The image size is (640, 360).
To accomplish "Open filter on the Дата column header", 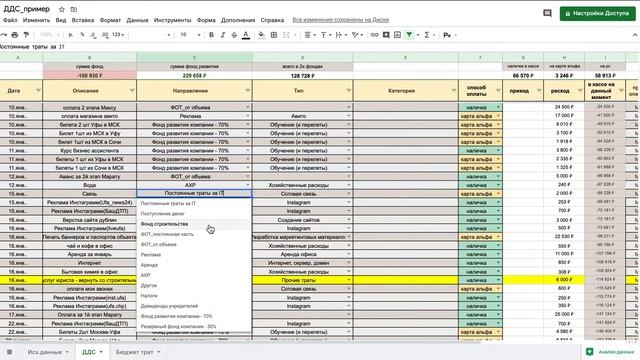I will pyautogui.click(x=38, y=91).
